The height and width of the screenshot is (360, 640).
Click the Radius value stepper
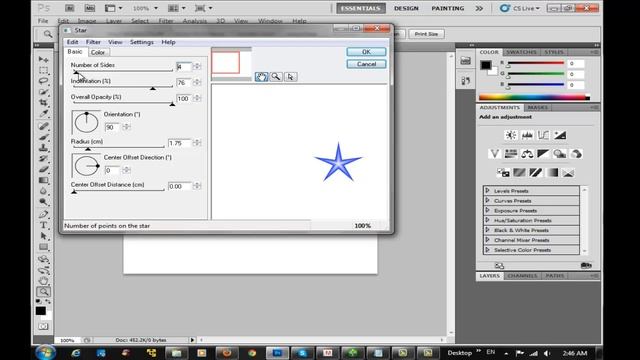click(x=197, y=142)
